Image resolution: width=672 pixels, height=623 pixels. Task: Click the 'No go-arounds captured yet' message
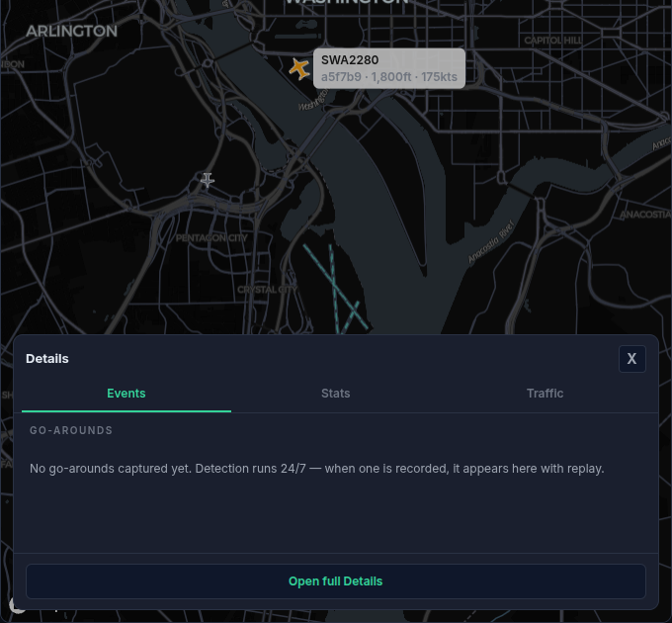click(x=316, y=469)
